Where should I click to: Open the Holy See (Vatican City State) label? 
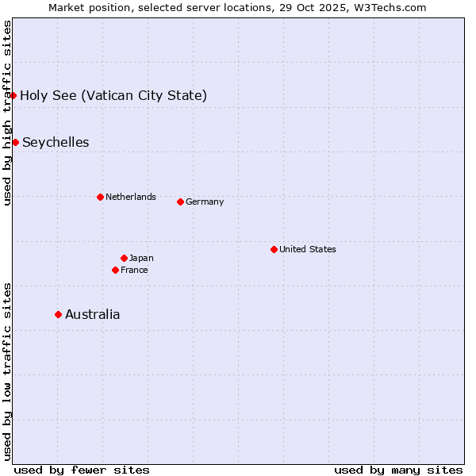coord(113,96)
